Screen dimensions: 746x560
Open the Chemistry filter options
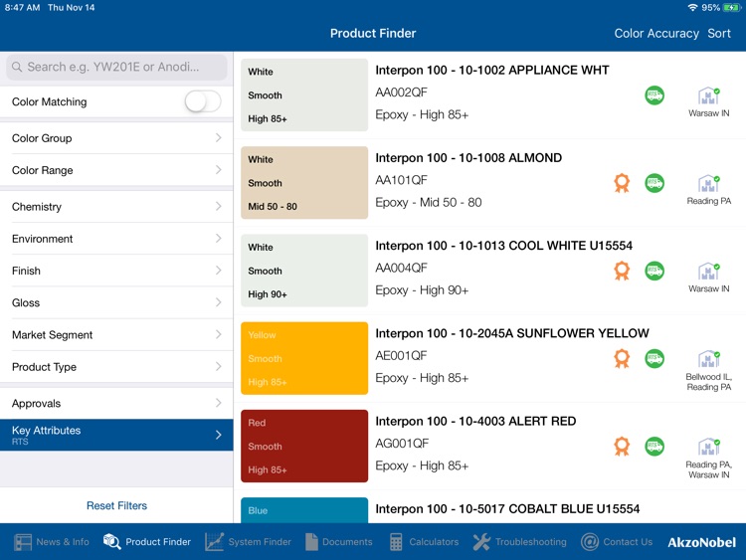click(116, 207)
